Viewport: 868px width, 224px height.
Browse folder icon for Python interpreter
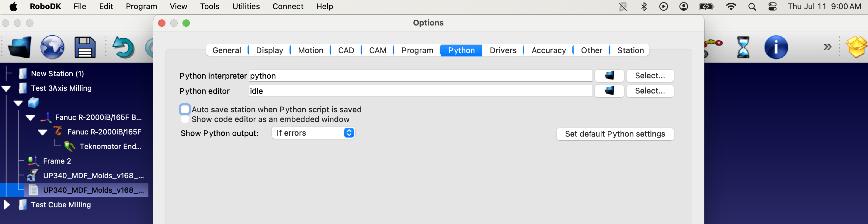coord(609,76)
